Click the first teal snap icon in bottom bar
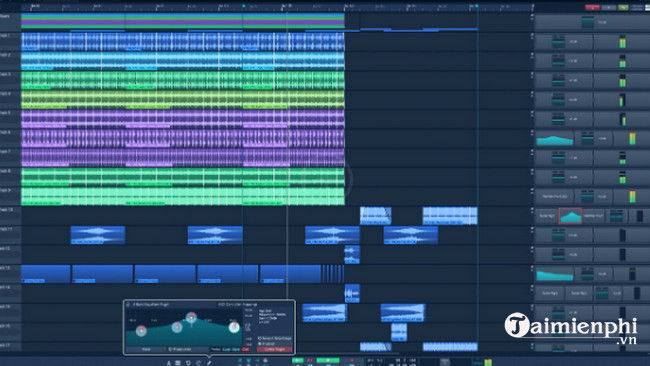The image size is (650, 366). (240, 360)
